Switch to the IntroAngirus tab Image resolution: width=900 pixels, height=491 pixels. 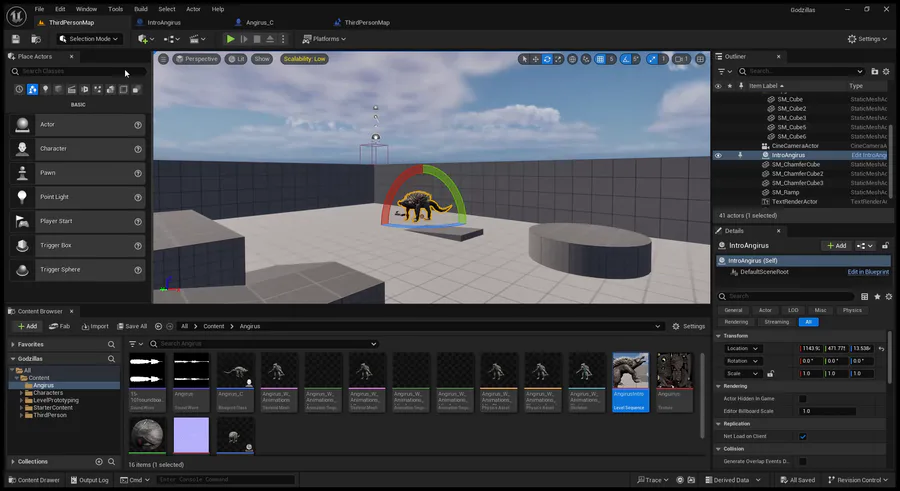(x=164, y=22)
